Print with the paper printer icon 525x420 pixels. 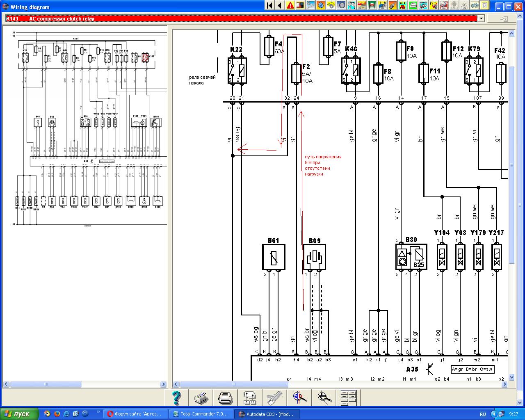[201, 397]
